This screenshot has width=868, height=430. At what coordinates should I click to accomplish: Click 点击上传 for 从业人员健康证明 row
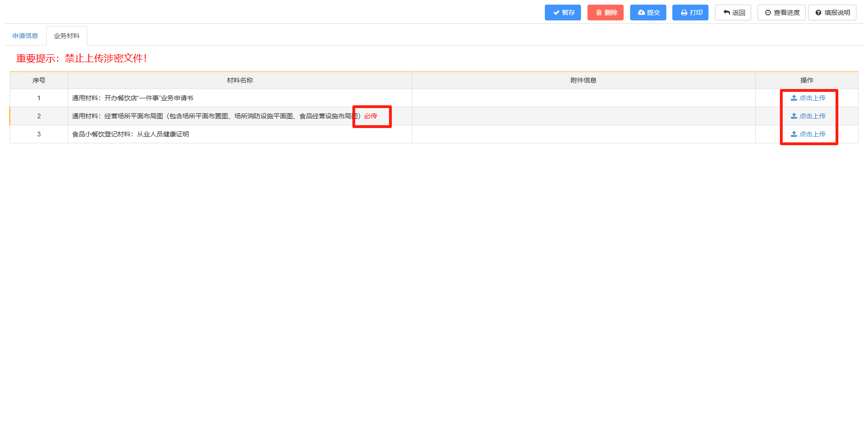808,134
